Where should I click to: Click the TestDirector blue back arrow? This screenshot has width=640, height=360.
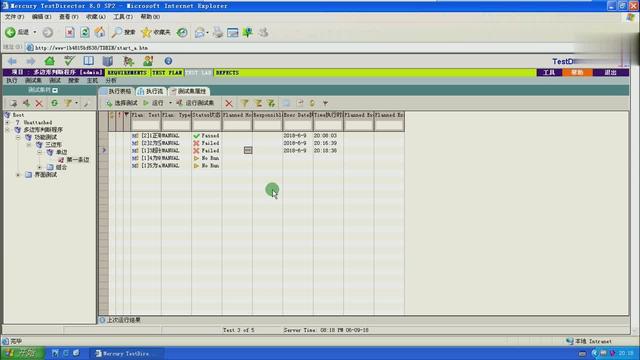[x=12, y=61]
